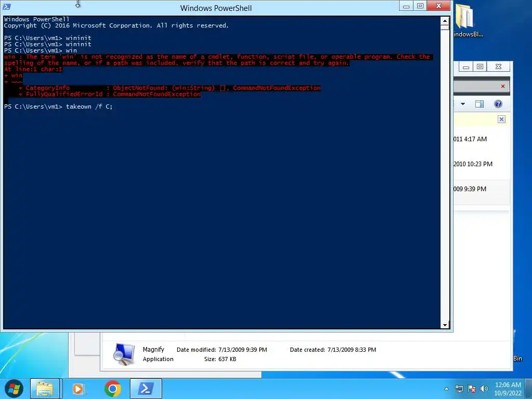The image size is (532, 399).
Task: Open the taskbar clock showing 12:06 AM
Action: point(508,389)
